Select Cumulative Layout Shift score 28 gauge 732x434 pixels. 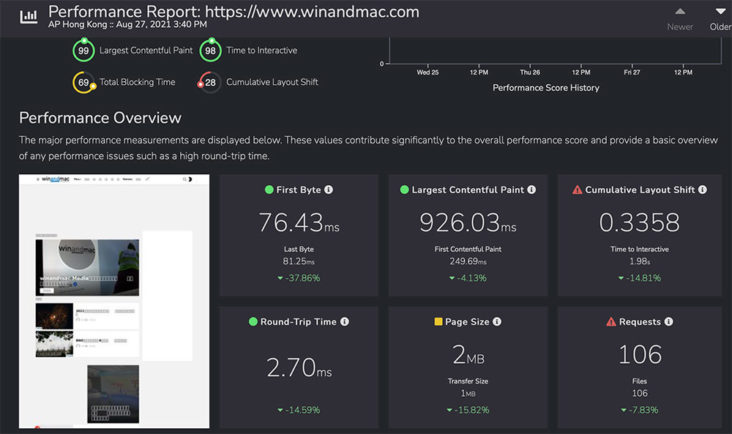click(x=210, y=82)
